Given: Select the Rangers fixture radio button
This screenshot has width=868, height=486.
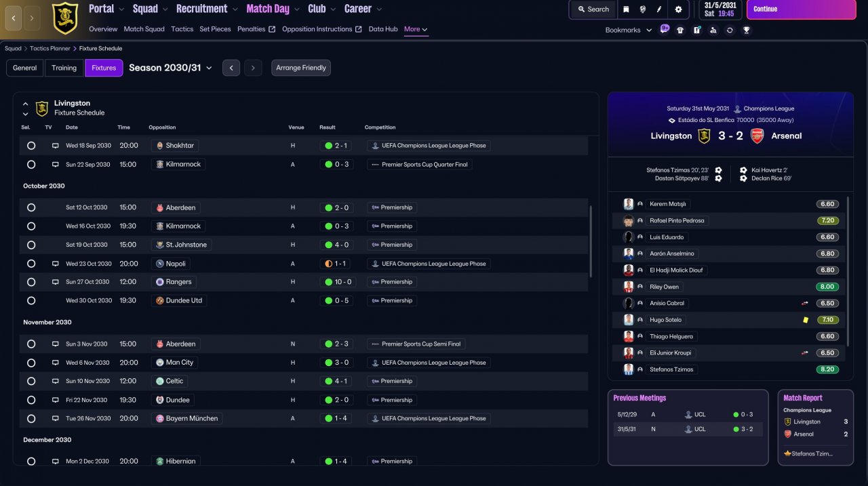Looking at the screenshot, I should (x=31, y=282).
